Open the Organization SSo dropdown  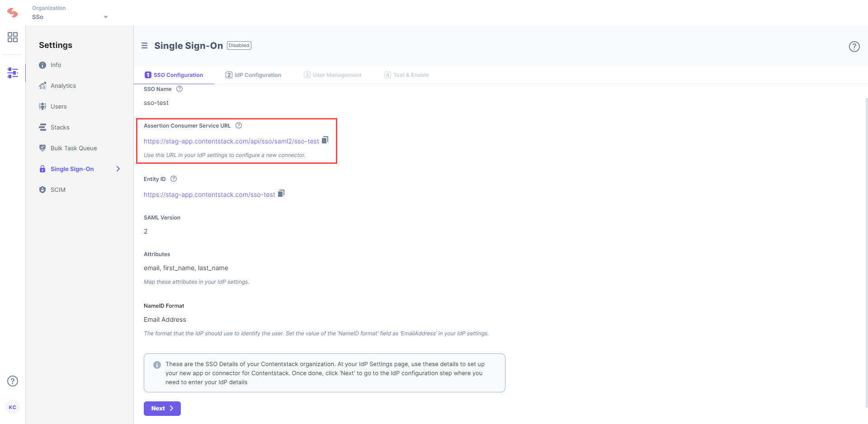(70, 17)
